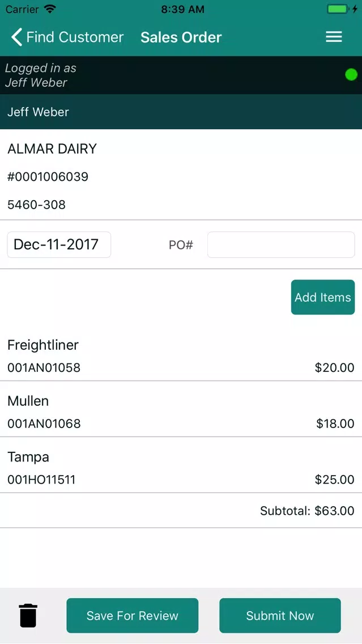Tap the ALMAR DAIRY customer name
Image resolution: width=362 pixels, height=644 pixels.
click(52, 149)
